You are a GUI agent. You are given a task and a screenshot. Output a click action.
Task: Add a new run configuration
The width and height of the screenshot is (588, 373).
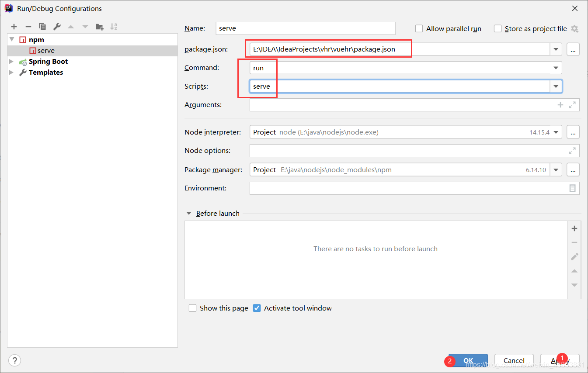point(14,27)
